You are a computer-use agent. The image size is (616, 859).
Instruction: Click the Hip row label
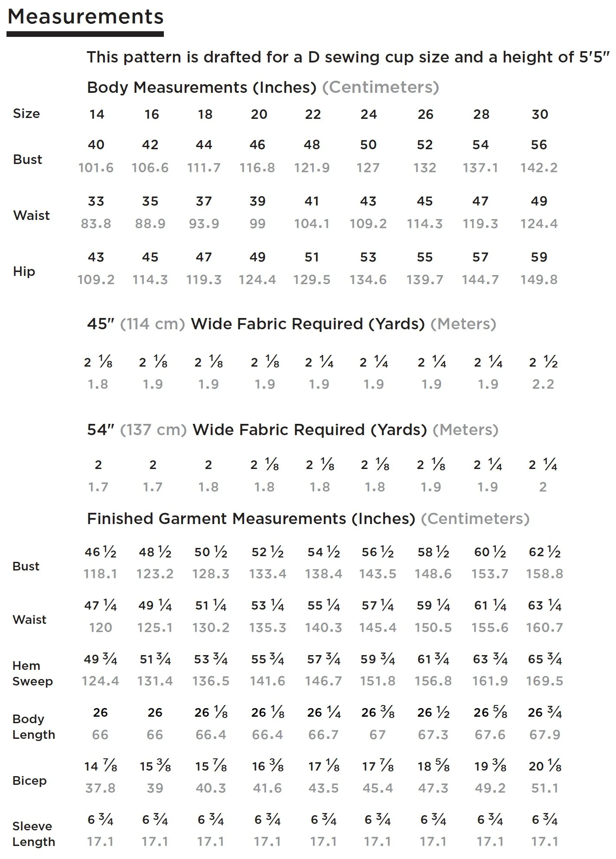pyautogui.click(x=24, y=272)
